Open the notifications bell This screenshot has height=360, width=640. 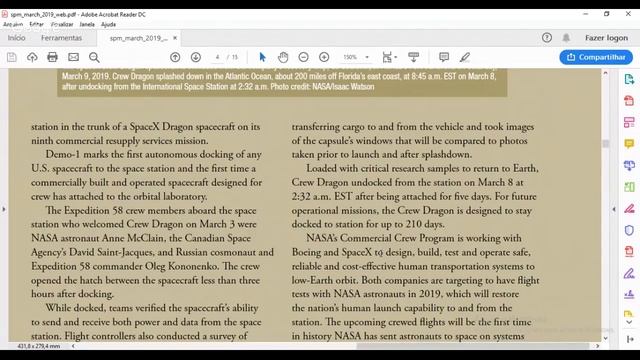tap(566, 38)
